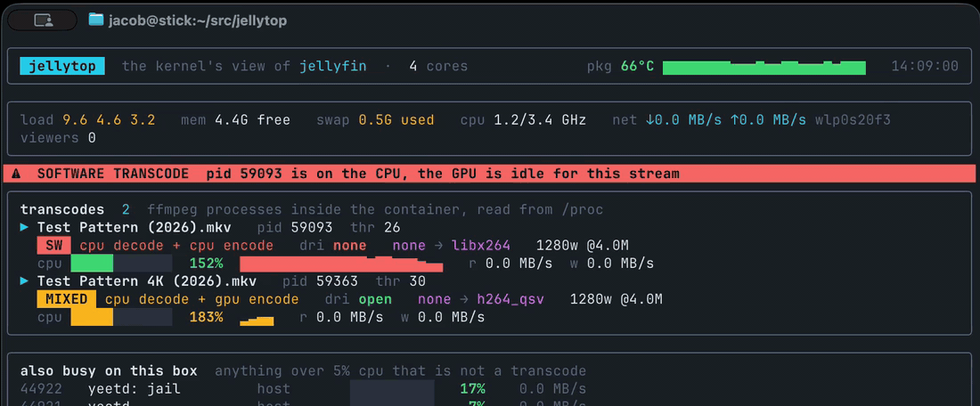The width and height of the screenshot is (980, 406).
Task: Click the 'none → h264_qsv' codec text
Action: coord(481,299)
